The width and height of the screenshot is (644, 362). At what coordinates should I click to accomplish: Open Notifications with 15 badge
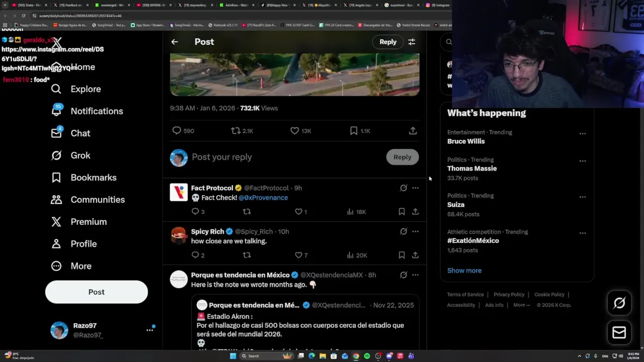87,111
